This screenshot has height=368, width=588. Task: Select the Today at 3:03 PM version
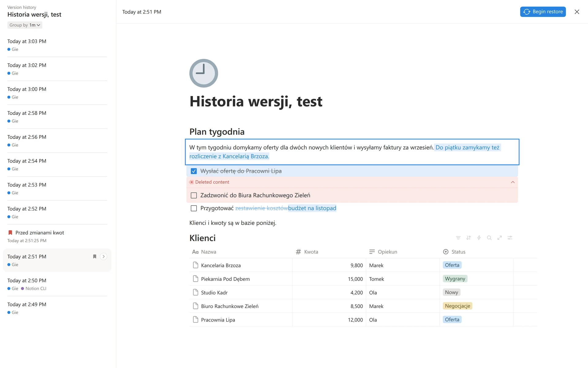click(x=57, y=45)
